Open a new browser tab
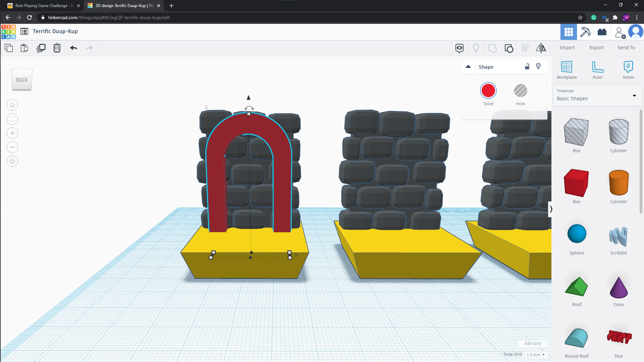The width and height of the screenshot is (644, 362). pyautogui.click(x=171, y=6)
